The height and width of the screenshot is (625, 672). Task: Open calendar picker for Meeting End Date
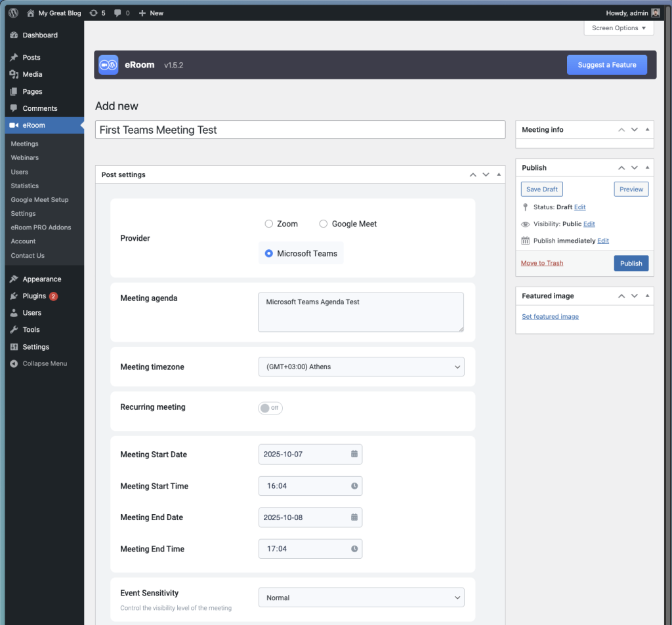point(354,517)
